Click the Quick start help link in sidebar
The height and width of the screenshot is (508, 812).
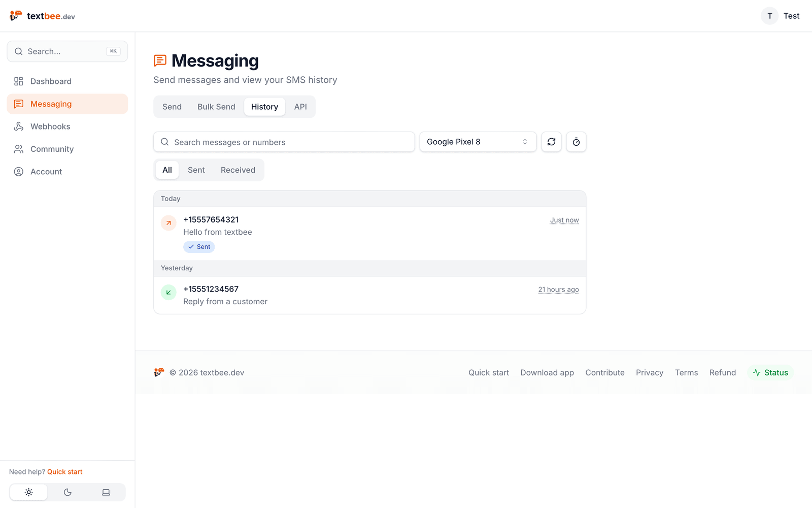pyautogui.click(x=64, y=472)
